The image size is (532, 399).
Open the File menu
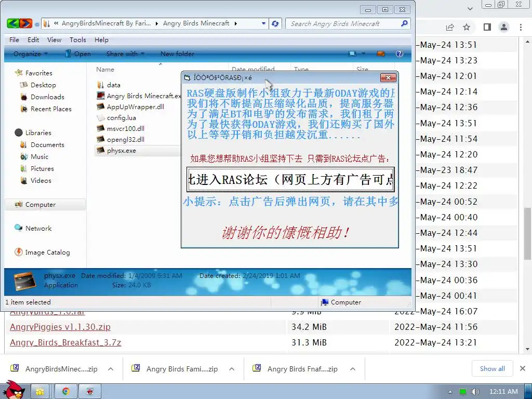click(x=14, y=39)
